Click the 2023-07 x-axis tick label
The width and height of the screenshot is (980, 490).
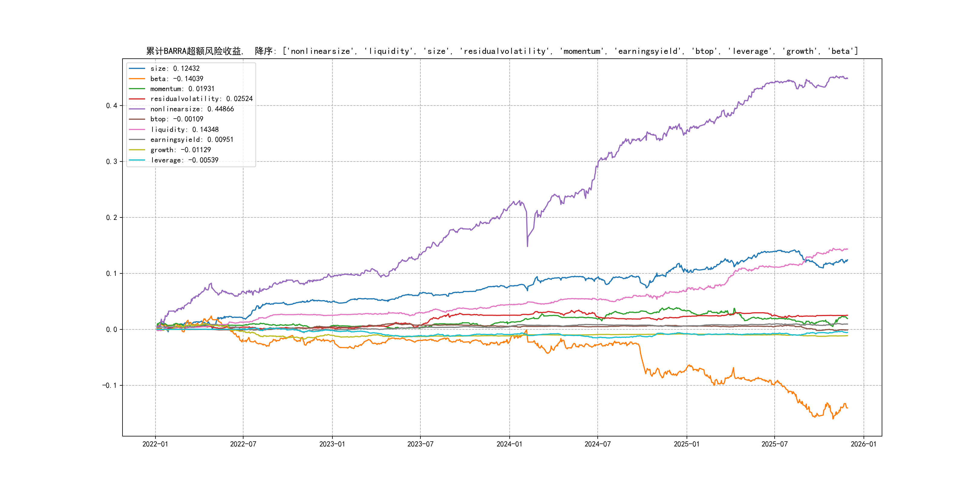420,444
